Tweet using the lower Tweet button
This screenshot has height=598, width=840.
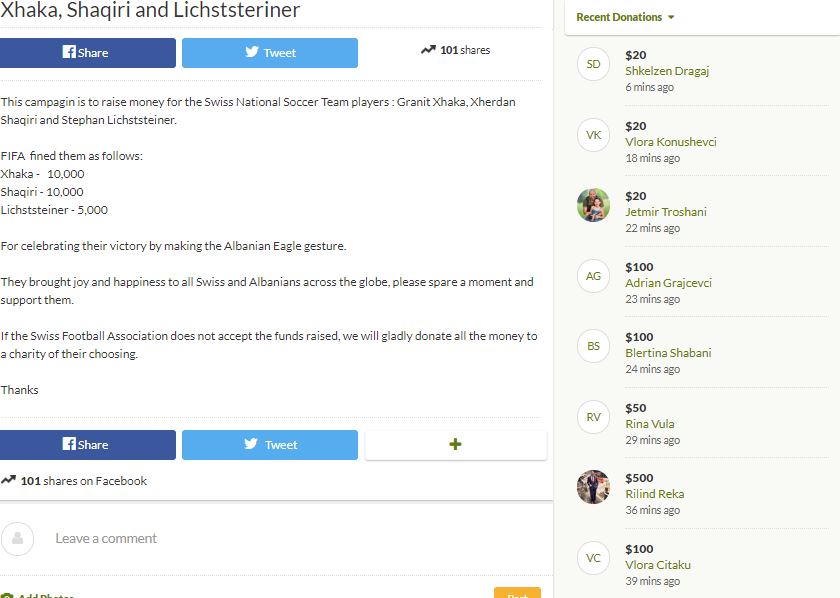269,445
